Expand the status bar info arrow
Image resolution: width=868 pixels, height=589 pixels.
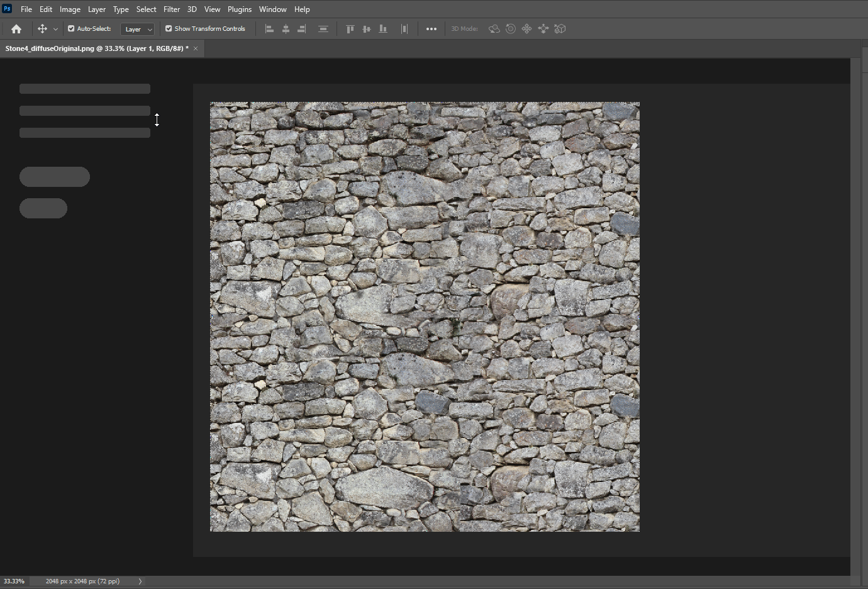pos(140,581)
